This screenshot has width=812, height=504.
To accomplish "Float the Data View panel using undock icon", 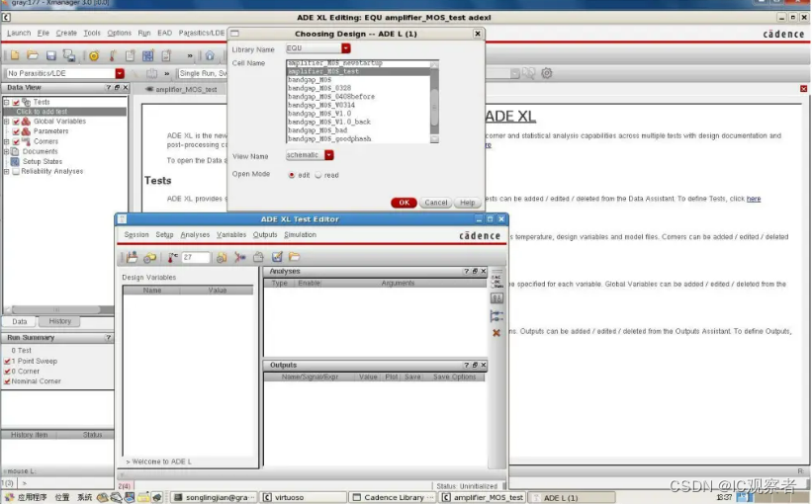I will (x=117, y=87).
